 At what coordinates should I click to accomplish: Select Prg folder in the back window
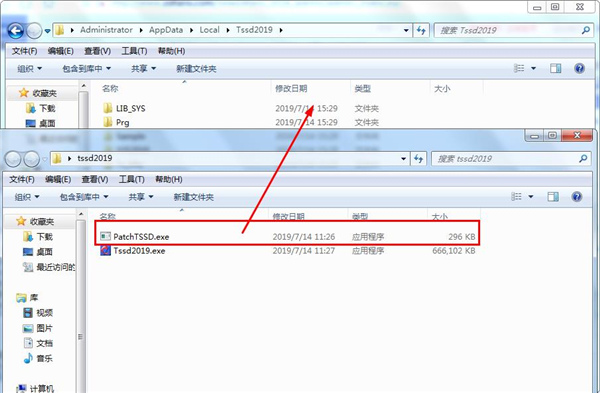122,122
